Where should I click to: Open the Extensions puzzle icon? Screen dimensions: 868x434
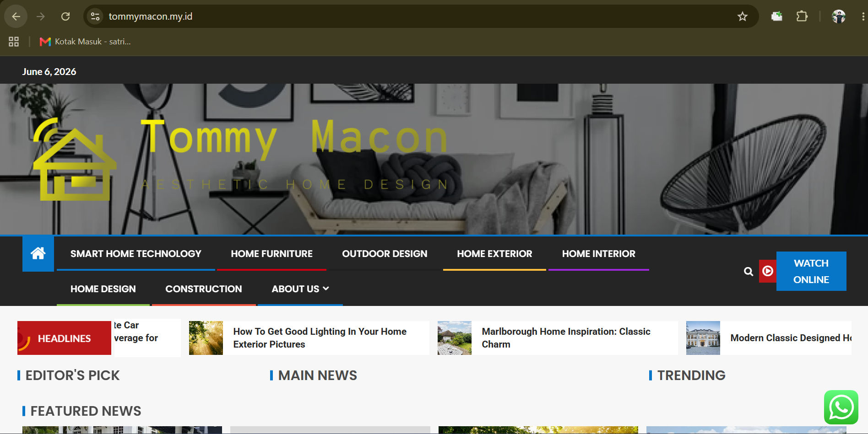[802, 16]
